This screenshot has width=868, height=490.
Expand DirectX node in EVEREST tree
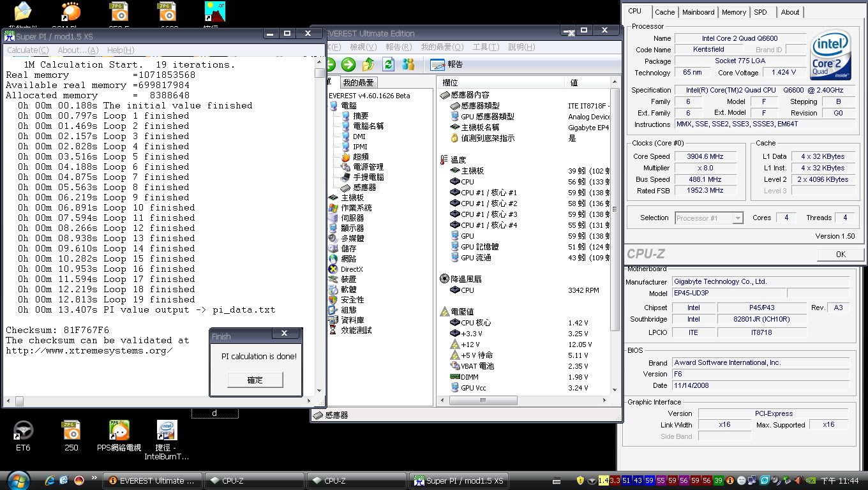click(352, 269)
